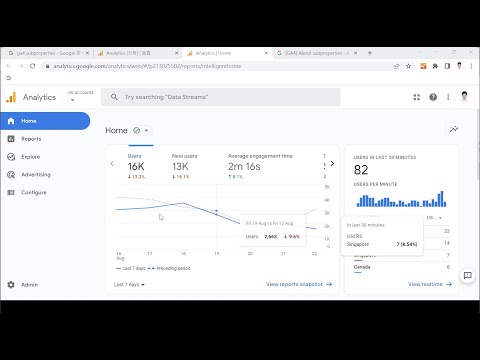The width and height of the screenshot is (480, 360).
Task: Go forward in the browser
Action: tap(21, 66)
